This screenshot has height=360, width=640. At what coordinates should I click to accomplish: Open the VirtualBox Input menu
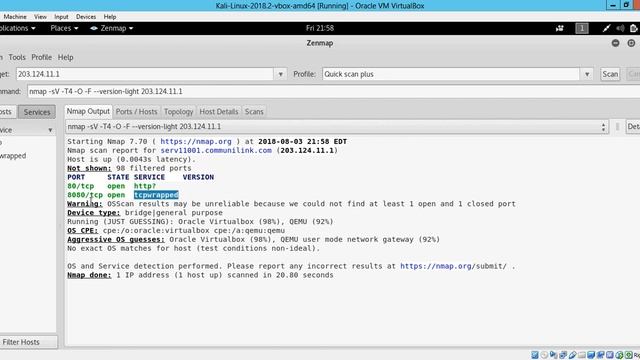coord(61,17)
